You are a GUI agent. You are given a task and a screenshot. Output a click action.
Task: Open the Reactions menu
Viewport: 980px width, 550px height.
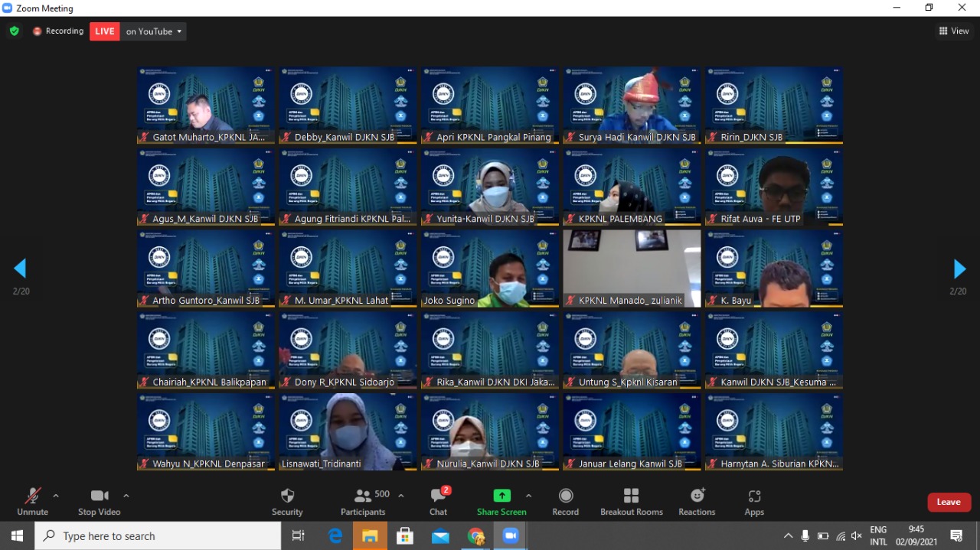[697, 501]
